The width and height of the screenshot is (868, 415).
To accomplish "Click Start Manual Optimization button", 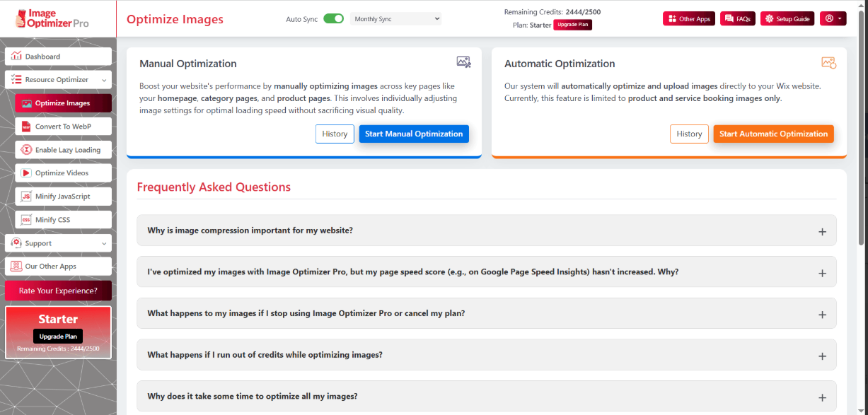I will click(x=414, y=134).
